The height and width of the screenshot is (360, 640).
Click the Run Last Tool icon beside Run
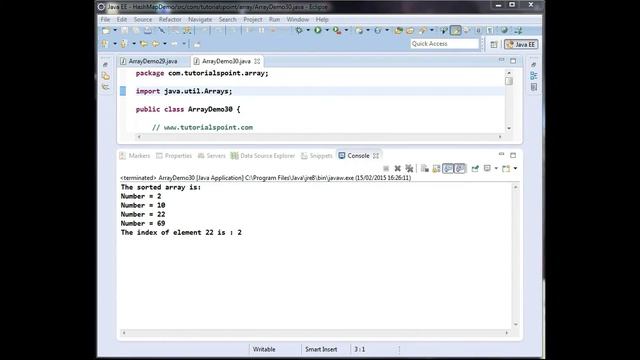[x=337, y=31]
